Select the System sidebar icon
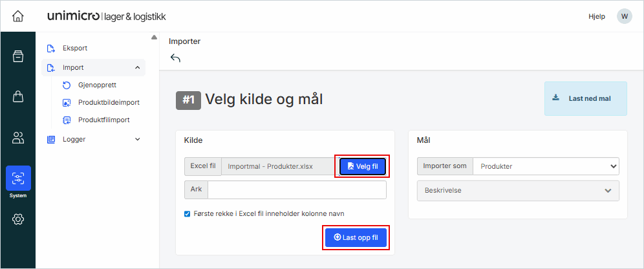Image resolution: width=644 pixels, height=269 pixels. pyautogui.click(x=18, y=180)
